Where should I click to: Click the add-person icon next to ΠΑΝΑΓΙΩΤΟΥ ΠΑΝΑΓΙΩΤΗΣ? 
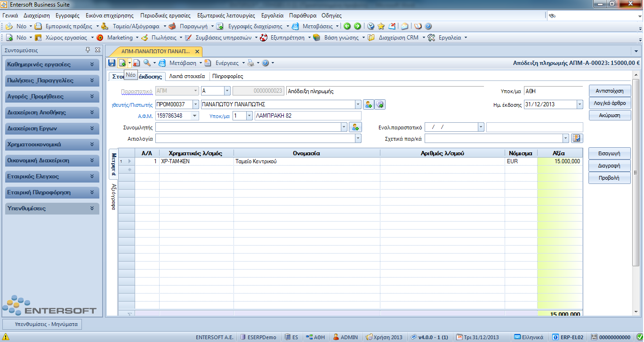[369, 104]
